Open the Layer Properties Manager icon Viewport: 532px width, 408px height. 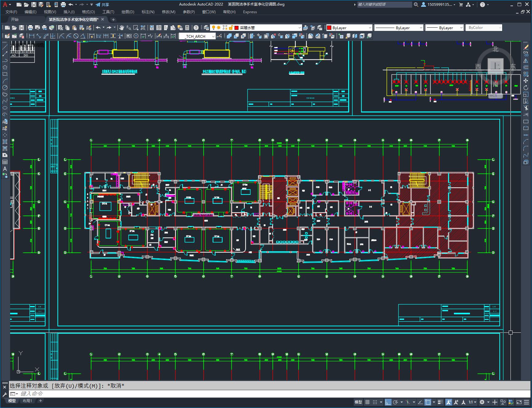point(206,28)
